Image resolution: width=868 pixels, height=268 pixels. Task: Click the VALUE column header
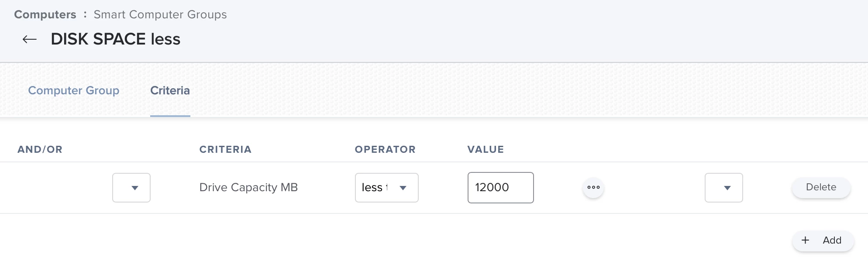486,149
